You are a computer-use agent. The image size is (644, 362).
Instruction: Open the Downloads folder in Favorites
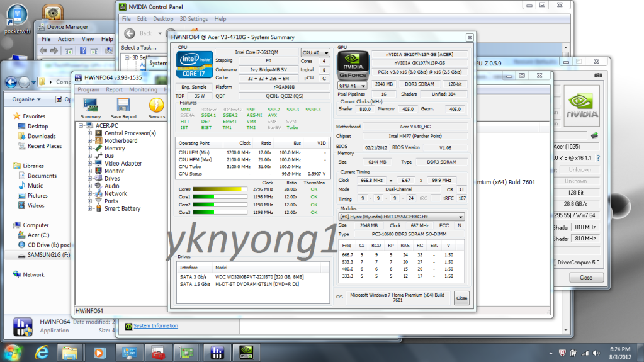point(42,136)
